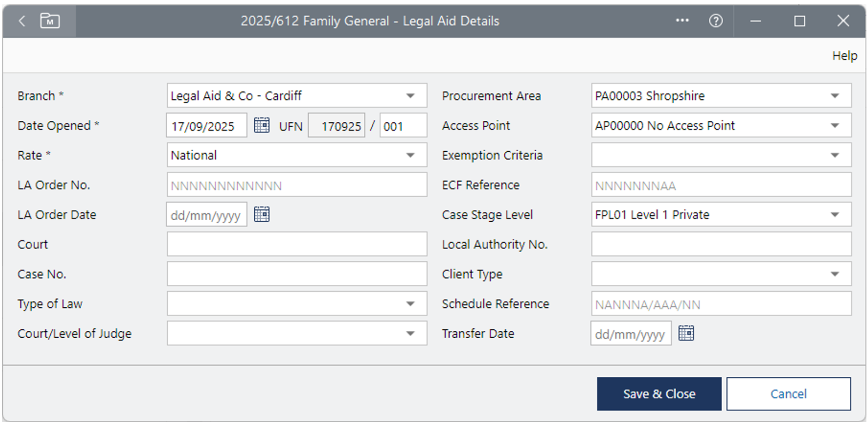Screen dimensions: 868x427
Task: Click the LA Order No. input field
Action: (296, 185)
